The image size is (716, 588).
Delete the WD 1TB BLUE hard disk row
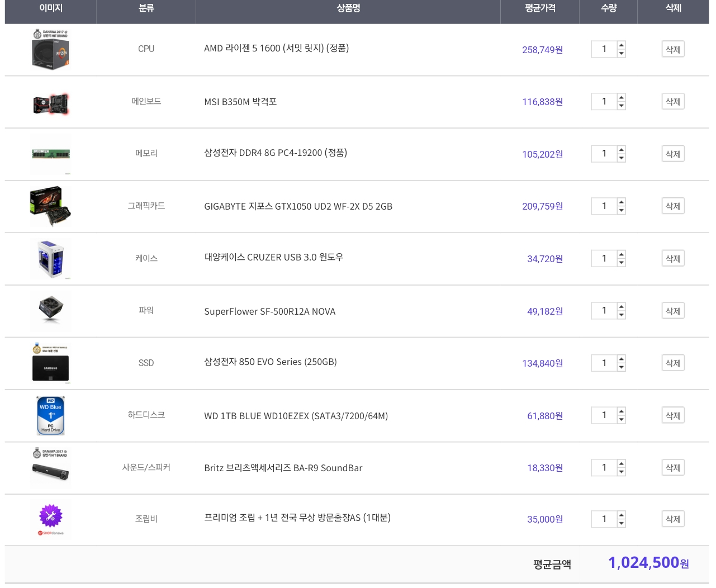pyautogui.click(x=673, y=415)
